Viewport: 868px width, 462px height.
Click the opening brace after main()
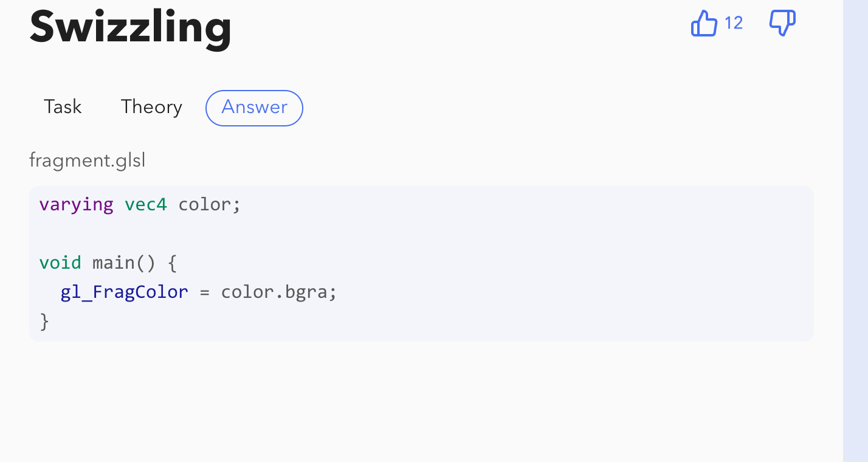point(171,263)
